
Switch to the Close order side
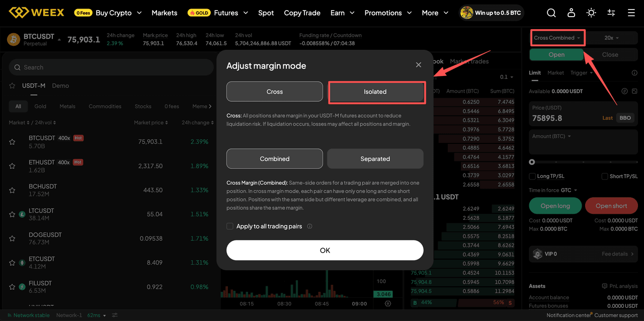610,54
